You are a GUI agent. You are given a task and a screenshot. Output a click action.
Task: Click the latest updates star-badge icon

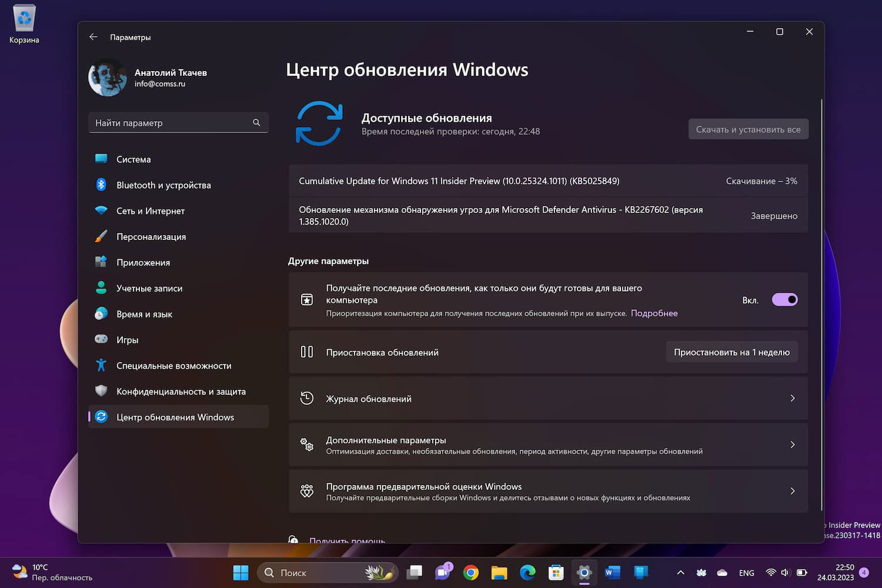coord(307,300)
